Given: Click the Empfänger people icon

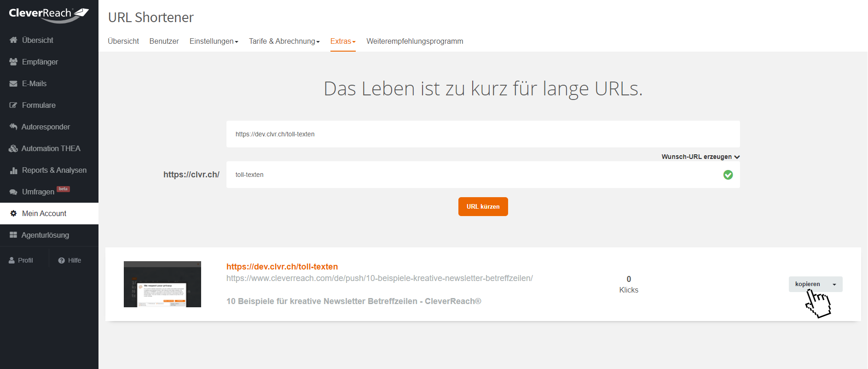Looking at the screenshot, I should (x=13, y=62).
